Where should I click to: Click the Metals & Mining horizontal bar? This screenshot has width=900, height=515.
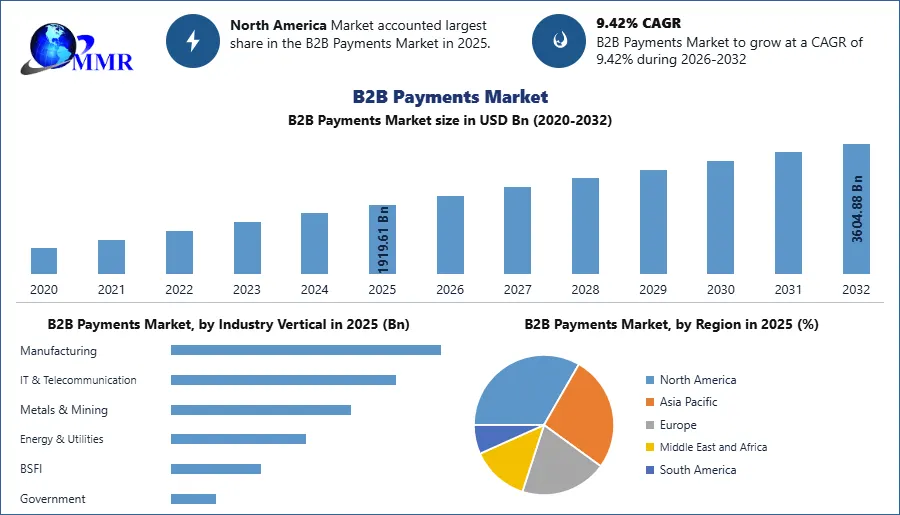tap(261, 410)
